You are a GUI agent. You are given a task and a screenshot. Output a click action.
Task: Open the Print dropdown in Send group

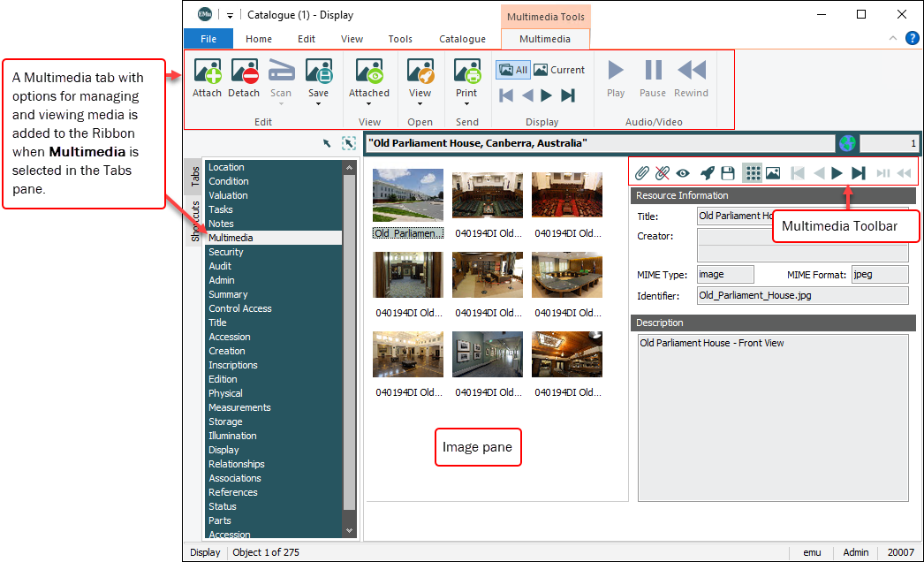coord(466,104)
